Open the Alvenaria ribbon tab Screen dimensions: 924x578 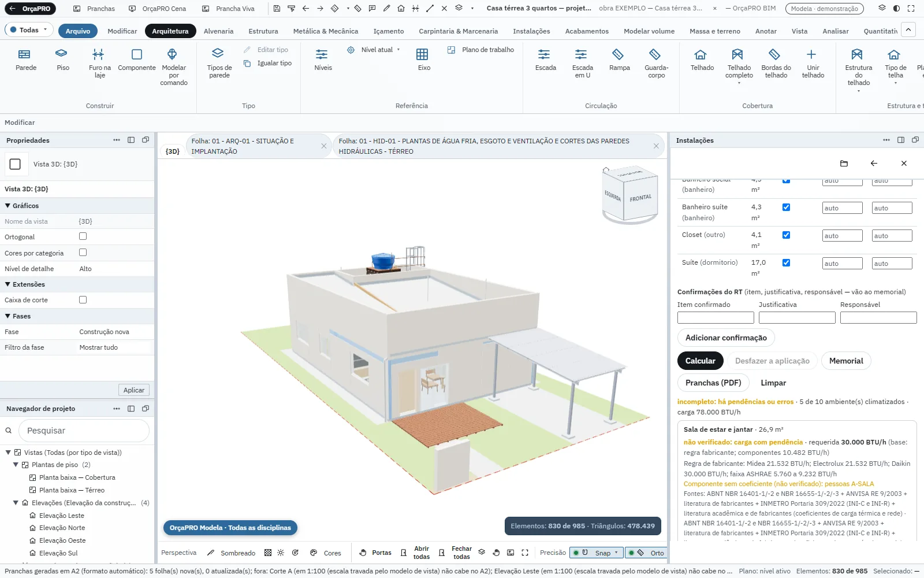point(218,31)
